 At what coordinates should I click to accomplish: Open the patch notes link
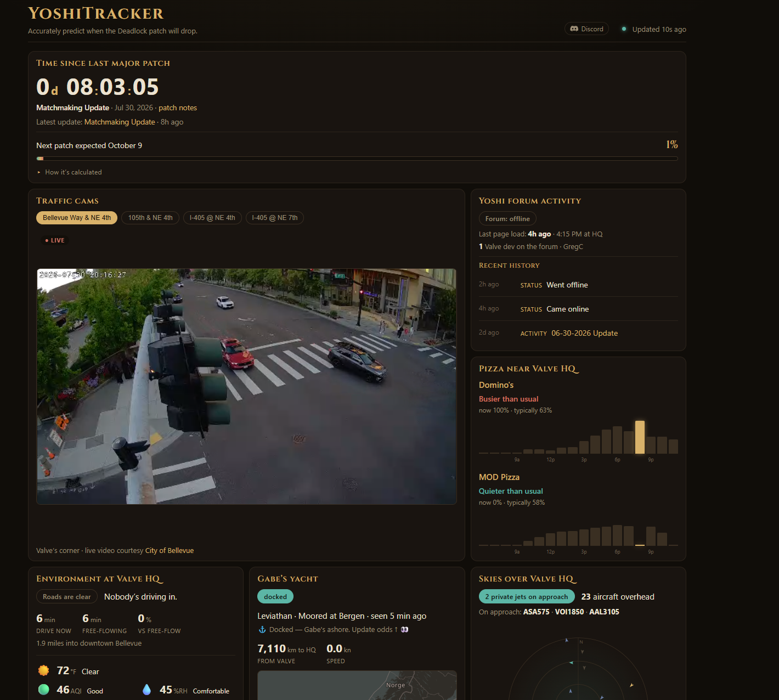coord(178,108)
